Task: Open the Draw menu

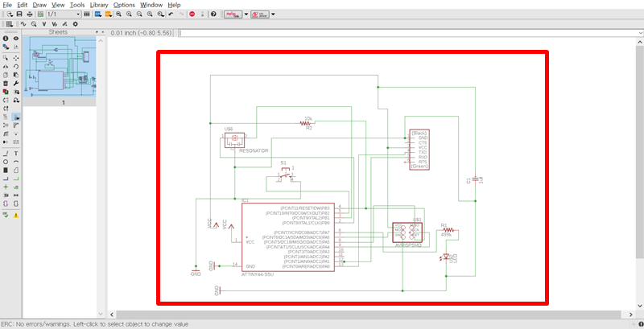Action: 39,5
